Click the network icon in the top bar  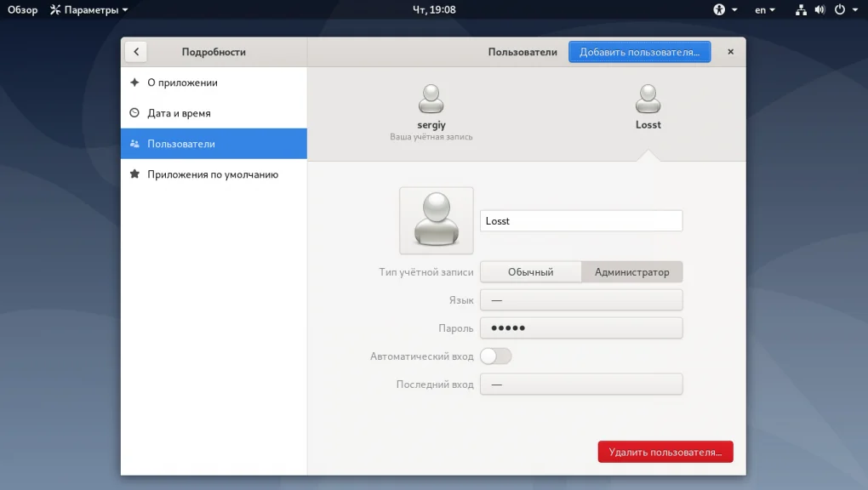[x=800, y=9]
